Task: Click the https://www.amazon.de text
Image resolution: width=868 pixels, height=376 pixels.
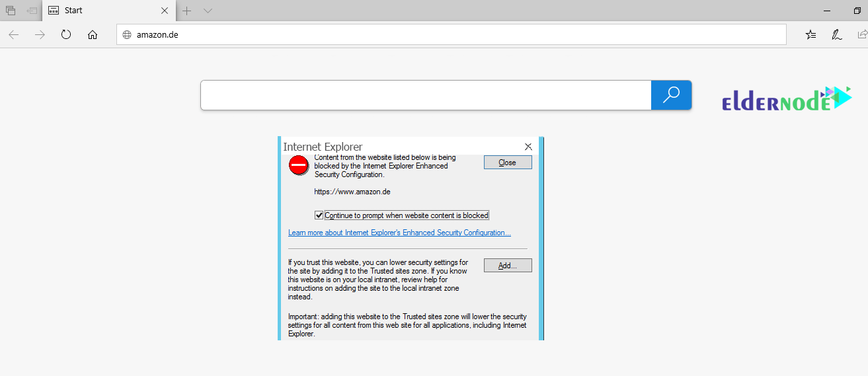Action: (352, 192)
